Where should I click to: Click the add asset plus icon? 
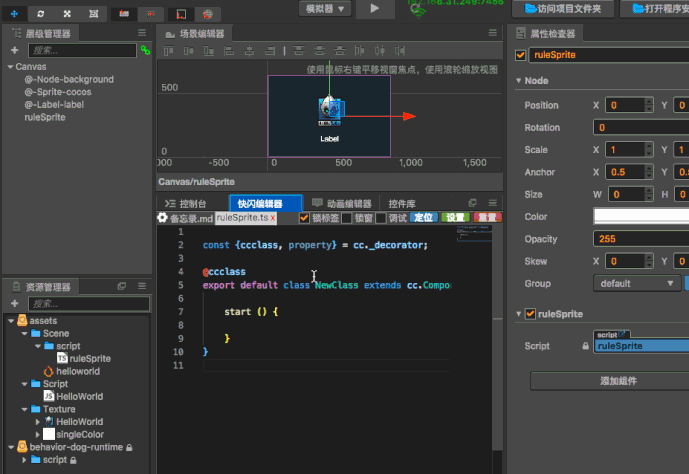pyautogui.click(x=14, y=303)
